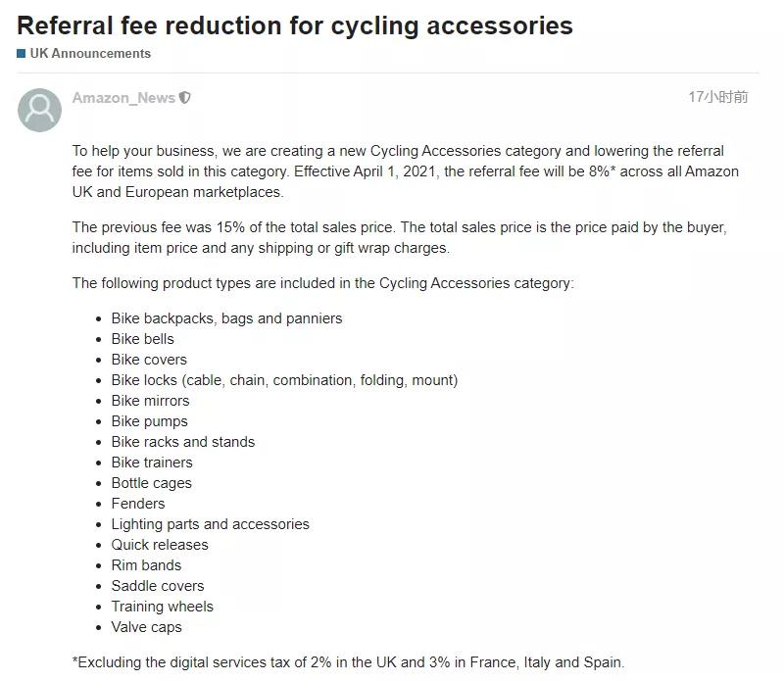Click the Bike backpacks, bags and panniers item
This screenshot has height=682, width=784.
(226, 318)
